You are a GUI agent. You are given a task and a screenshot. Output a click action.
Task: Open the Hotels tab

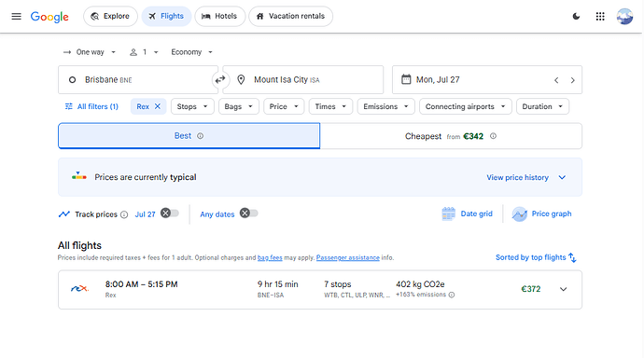pos(219,17)
